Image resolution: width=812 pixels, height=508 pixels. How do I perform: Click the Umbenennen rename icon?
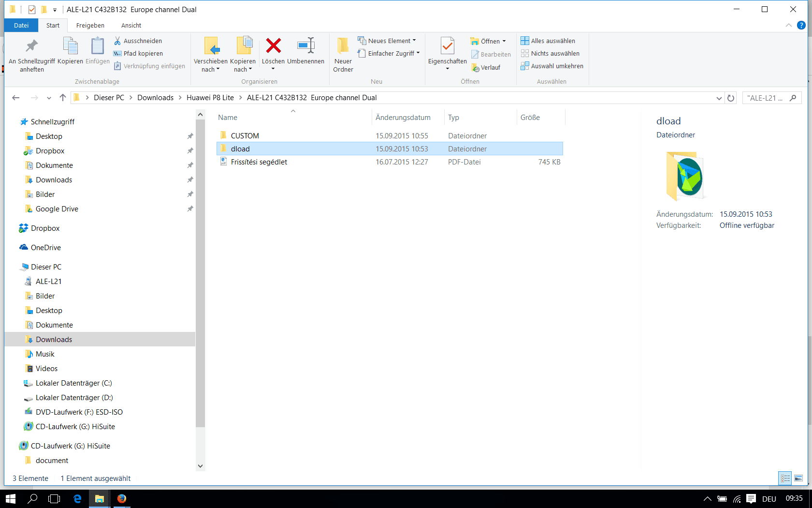305,46
